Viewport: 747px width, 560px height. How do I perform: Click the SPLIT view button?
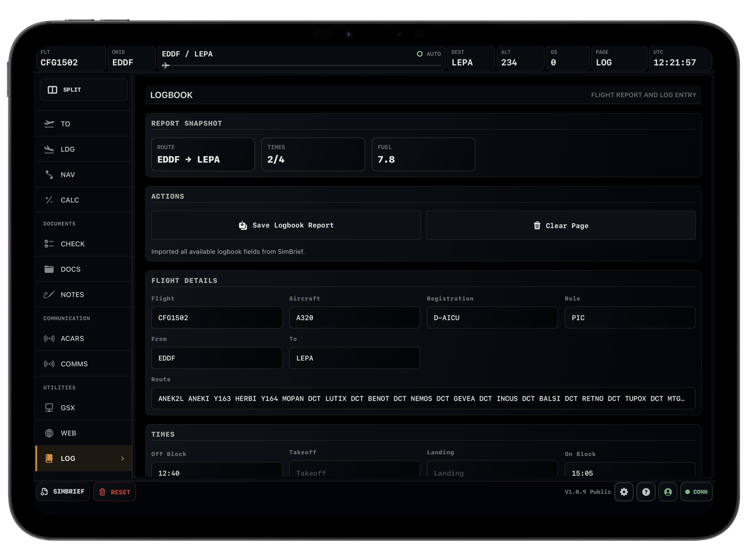pos(84,90)
